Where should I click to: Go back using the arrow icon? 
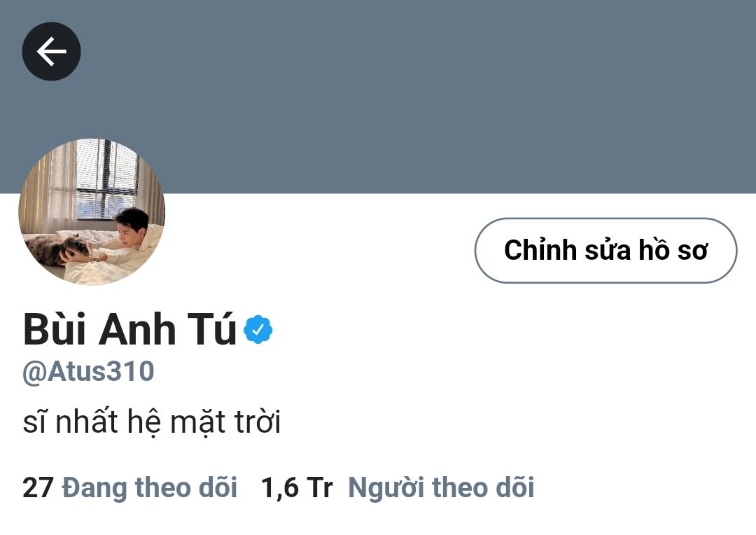pyautogui.click(x=51, y=51)
